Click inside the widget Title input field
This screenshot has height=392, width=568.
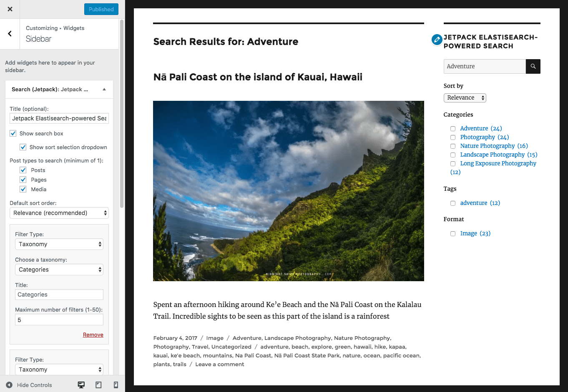click(x=59, y=118)
